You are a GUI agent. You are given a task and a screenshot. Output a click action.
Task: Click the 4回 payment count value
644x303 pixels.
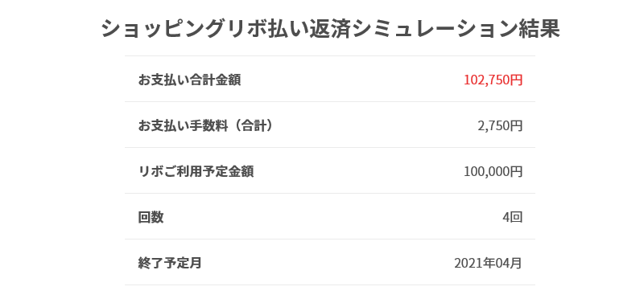click(512, 217)
